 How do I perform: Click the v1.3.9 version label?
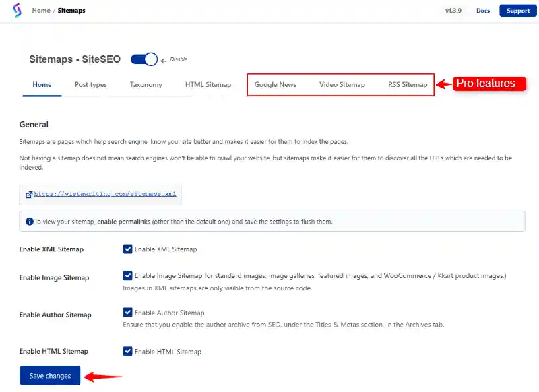click(x=453, y=11)
